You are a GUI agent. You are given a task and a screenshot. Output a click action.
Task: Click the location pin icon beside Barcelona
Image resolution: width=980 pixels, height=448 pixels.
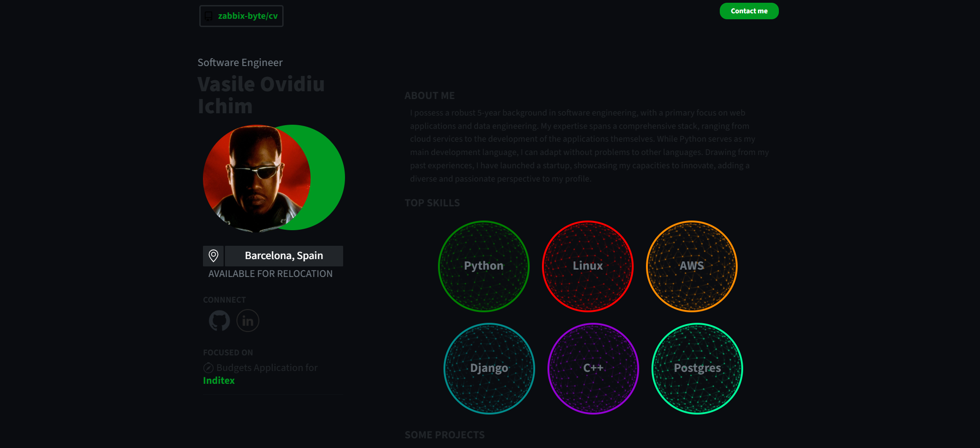tap(213, 255)
